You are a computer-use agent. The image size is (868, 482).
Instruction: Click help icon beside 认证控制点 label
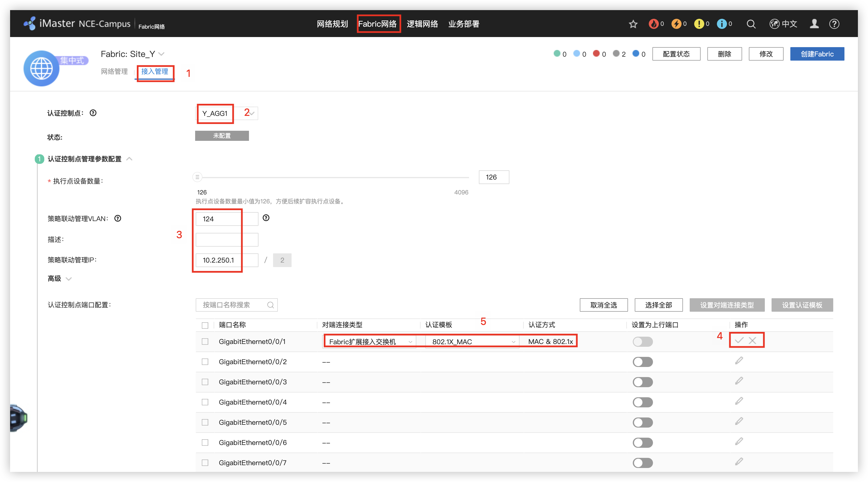click(x=93, y=113)
